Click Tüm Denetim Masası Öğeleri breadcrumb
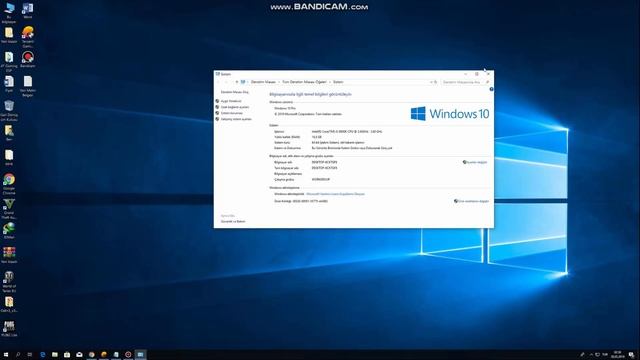The image size is (640, 360). [304, 82]
